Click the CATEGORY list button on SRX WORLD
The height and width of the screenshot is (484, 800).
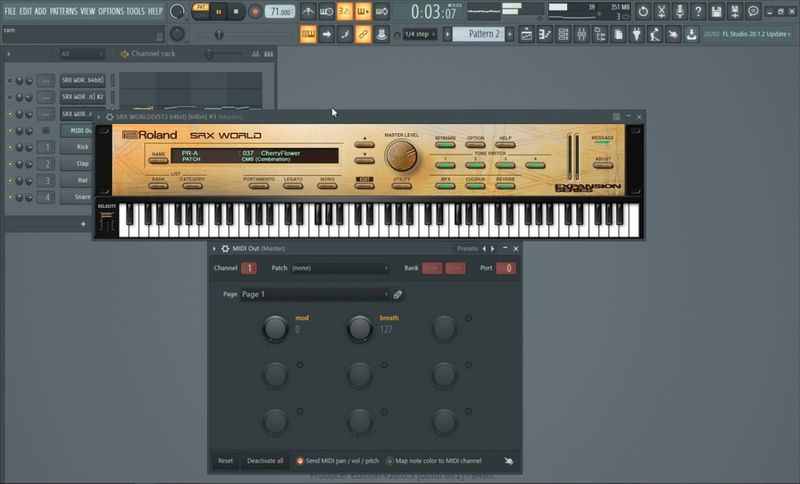click(x=192, y=186)
